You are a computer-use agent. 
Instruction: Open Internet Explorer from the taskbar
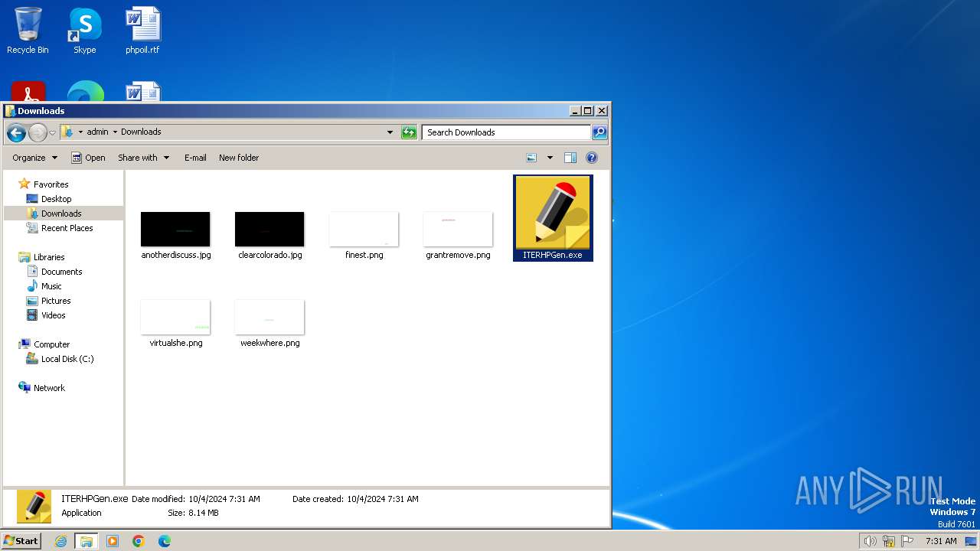(x=60, y=541)
